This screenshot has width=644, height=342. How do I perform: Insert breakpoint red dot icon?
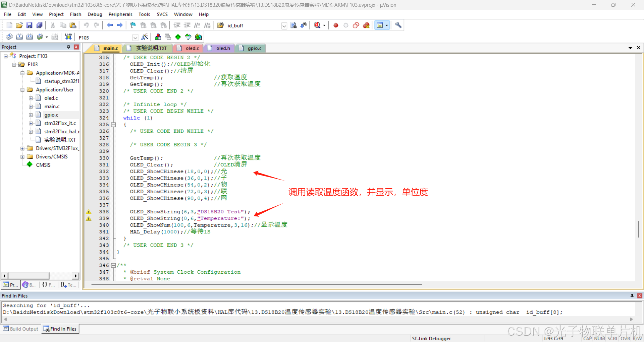[336, 25]
